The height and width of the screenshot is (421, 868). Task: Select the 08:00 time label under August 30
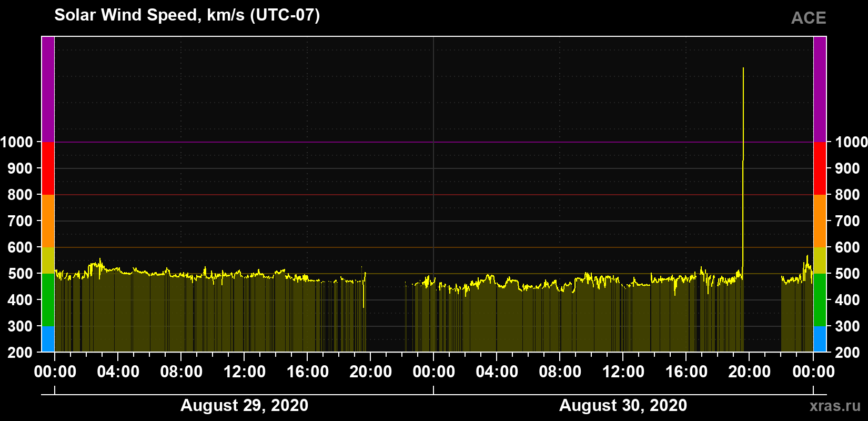[x=560, y=372]
